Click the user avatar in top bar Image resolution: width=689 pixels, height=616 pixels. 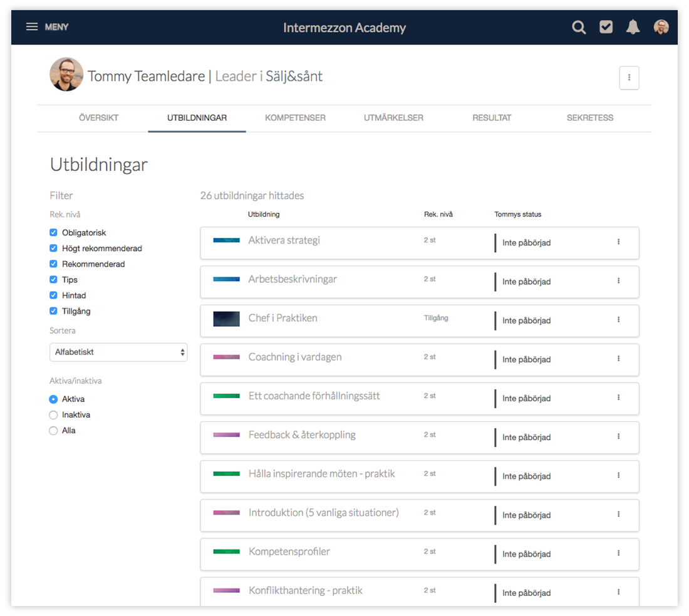point(661,27)
